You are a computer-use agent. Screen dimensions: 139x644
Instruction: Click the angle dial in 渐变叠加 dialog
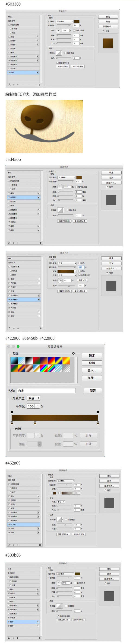(x=60, y=280)
